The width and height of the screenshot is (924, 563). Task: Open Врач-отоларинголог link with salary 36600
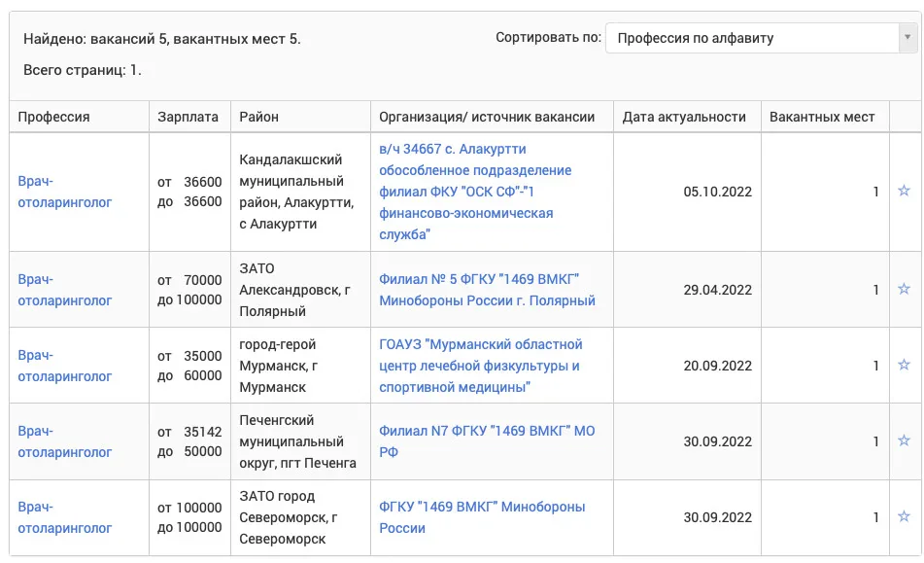pyautogui.click(x=65, y=192)
